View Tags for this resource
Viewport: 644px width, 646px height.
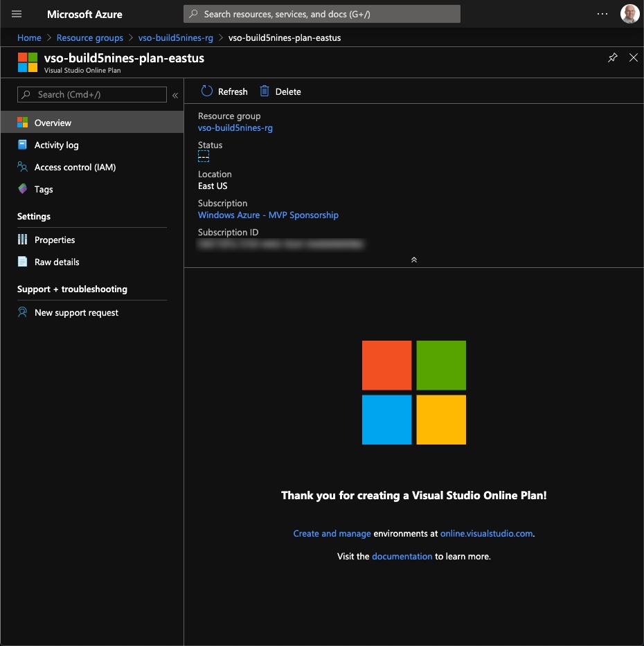click(44, 189)
